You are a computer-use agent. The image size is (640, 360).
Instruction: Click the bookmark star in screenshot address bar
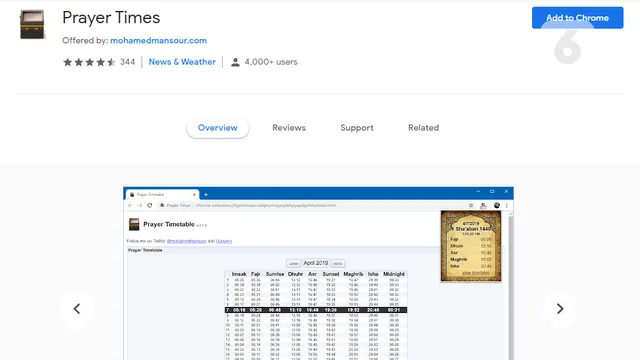(471, 205)
